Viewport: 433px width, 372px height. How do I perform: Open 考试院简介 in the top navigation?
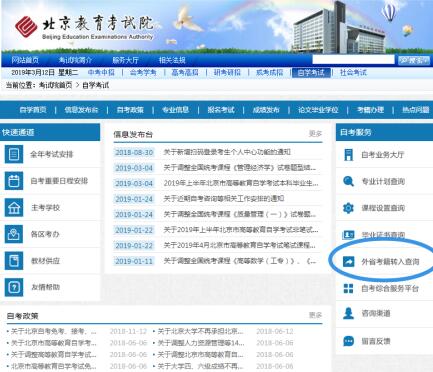[75, 60]
